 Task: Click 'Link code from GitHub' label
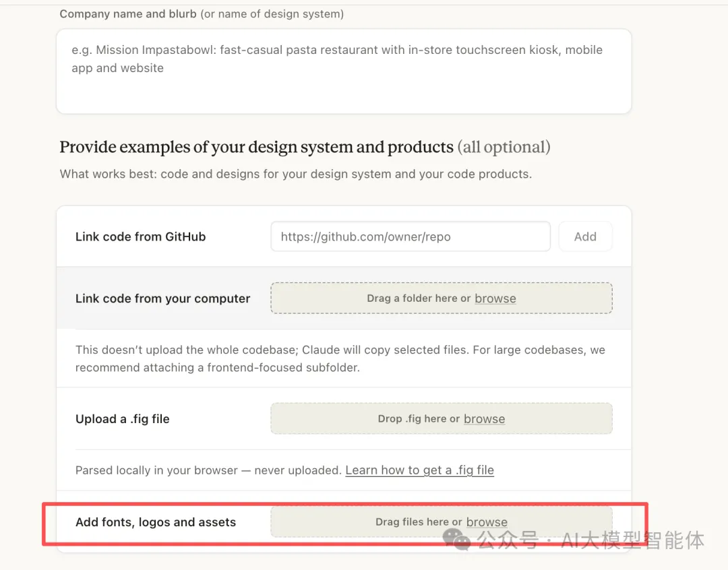click(x=141, y=236)
